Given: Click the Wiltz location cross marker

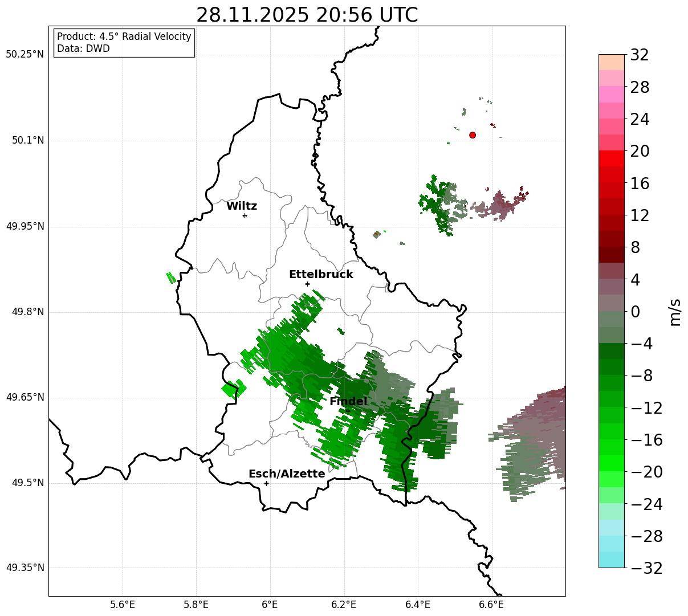Looking at the screenshot, I should (245, 215).
